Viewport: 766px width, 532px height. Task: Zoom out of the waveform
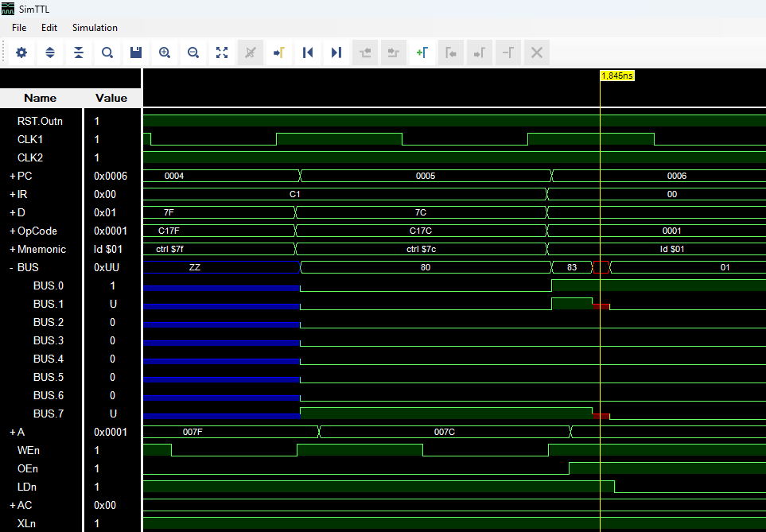tap(193, 52)
